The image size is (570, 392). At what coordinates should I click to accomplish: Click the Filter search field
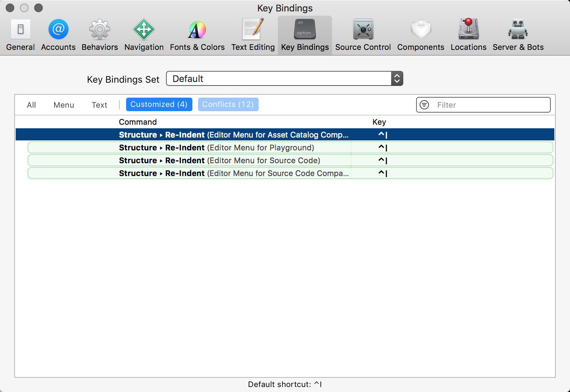pyautogui.click(x=483, y=105)
